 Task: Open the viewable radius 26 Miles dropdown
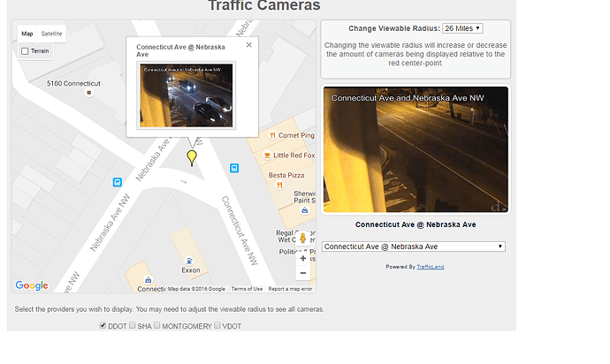[x=461, y=28]
